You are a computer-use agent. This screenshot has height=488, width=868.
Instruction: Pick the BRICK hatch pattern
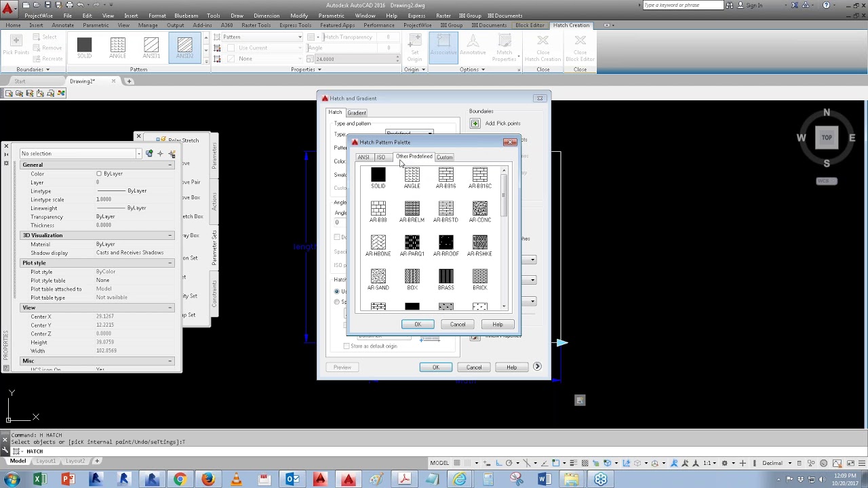coord(480,277)
